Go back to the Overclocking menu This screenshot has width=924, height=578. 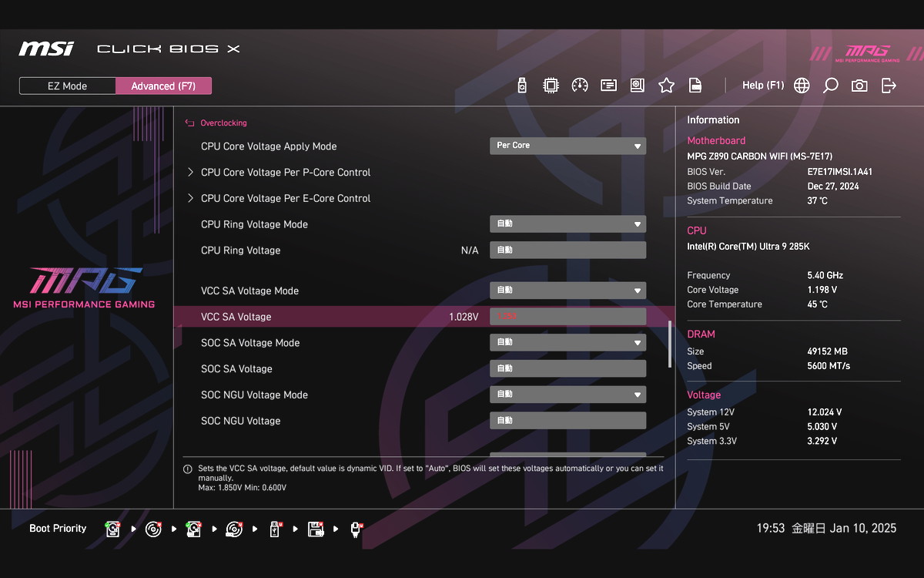[223, 123]
